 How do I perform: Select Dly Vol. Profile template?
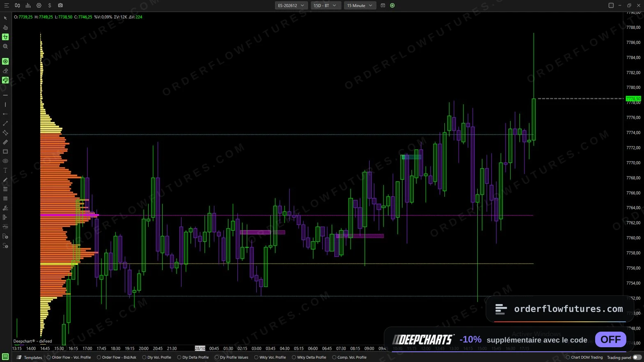156,357
